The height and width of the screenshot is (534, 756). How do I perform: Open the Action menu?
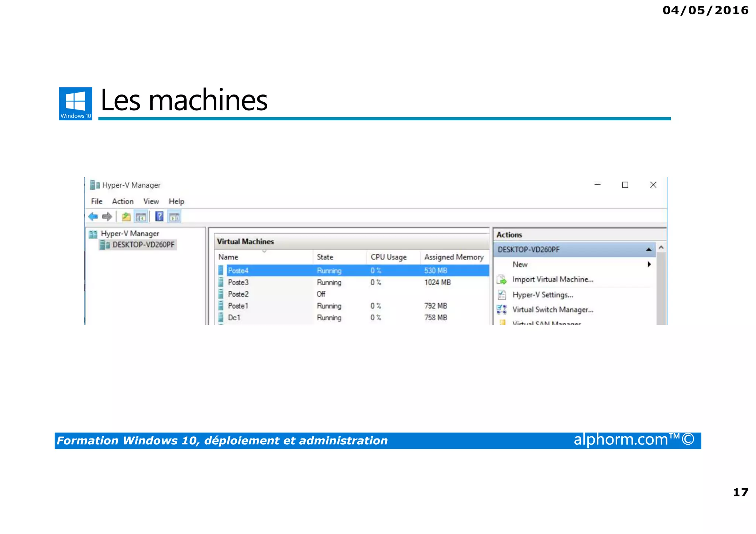(123, 201)
